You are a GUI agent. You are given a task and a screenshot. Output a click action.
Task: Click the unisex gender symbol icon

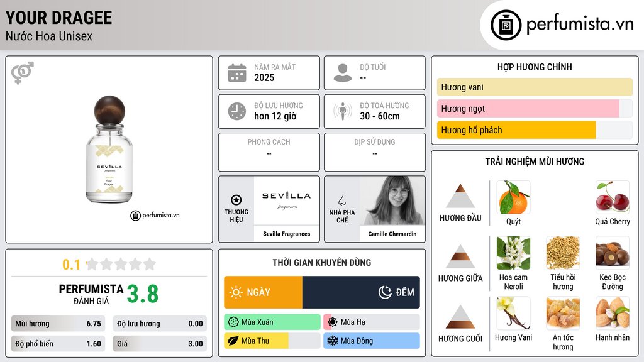[x=23, y=73]
